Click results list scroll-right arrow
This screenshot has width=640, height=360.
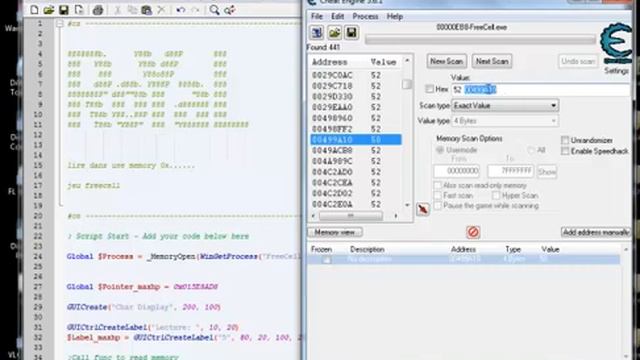[x=396, y=216]
